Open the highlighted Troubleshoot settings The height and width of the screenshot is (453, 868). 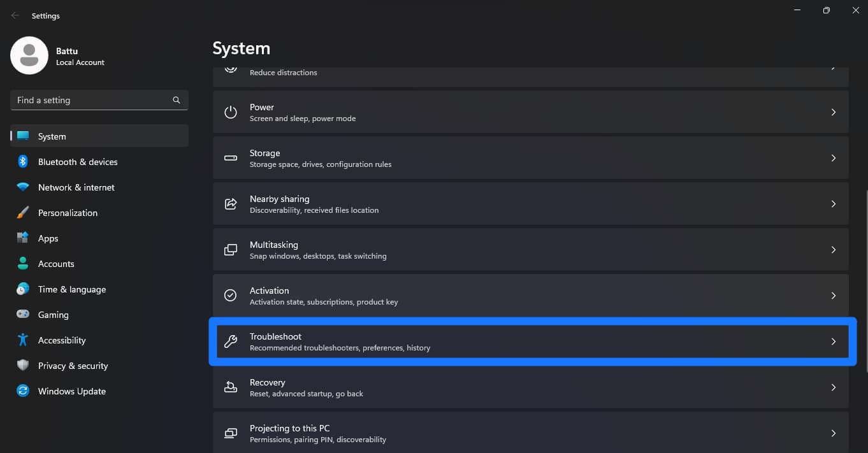531,342
